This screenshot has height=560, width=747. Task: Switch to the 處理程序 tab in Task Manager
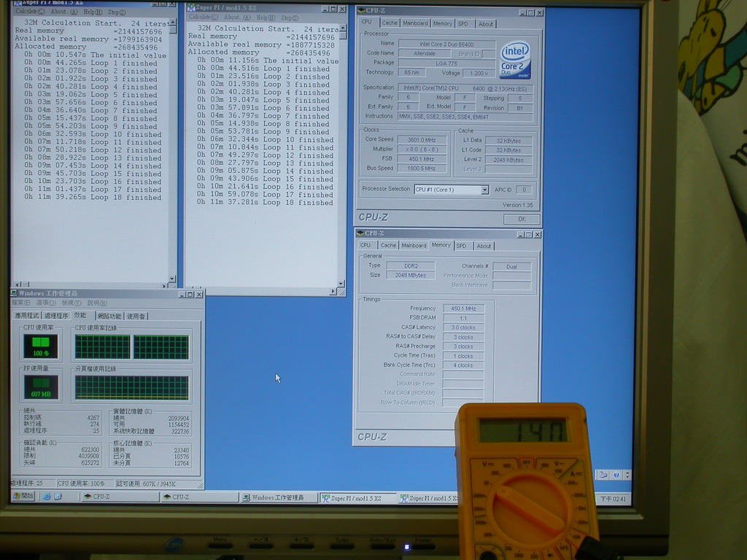[x=56, y=316]
